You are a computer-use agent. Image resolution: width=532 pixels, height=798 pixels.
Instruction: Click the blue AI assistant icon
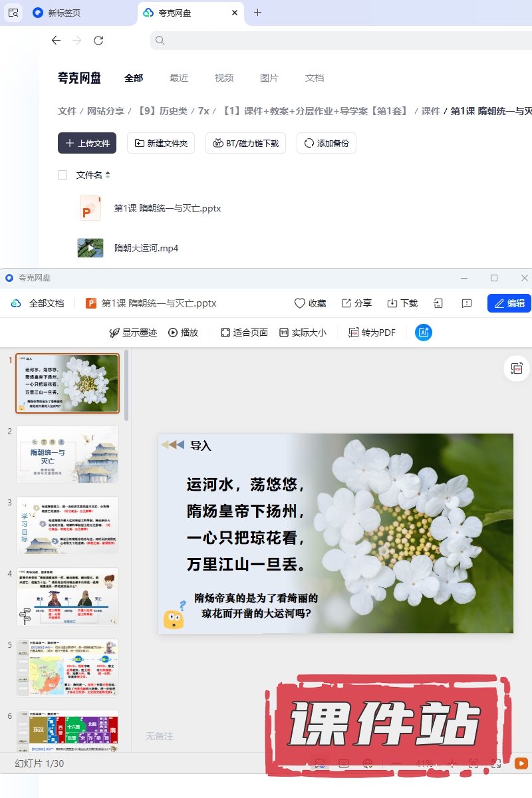click(424, 332)
